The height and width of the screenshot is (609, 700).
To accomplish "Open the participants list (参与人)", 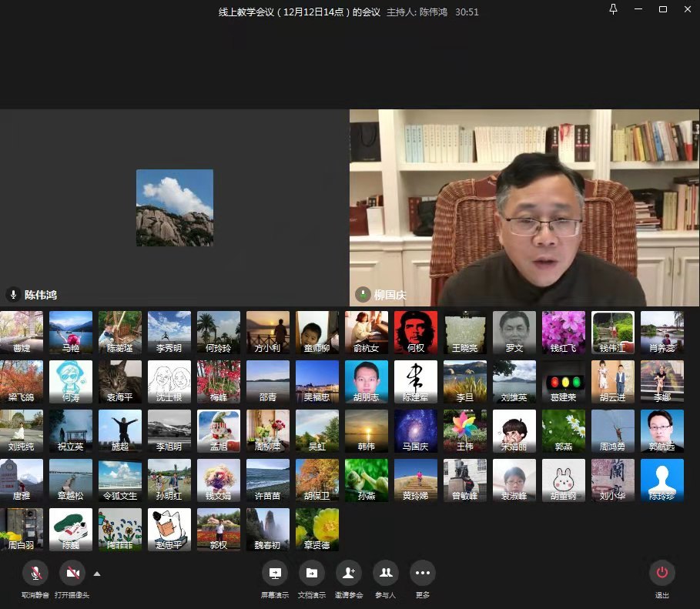I will coord(386,573).
